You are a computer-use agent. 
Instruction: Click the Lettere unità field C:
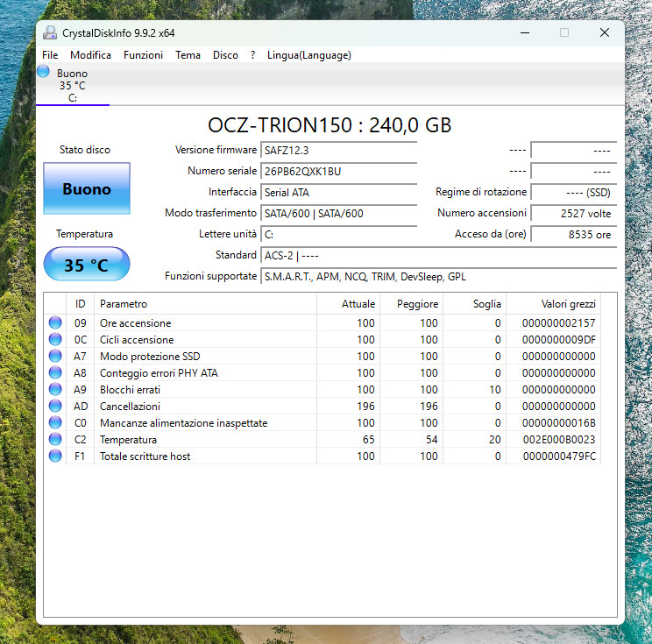click(x=338, y=235)
